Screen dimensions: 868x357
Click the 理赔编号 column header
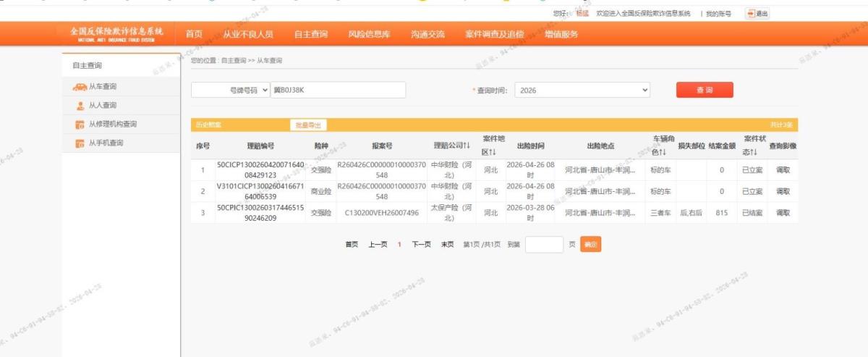[x=260, y=146]
